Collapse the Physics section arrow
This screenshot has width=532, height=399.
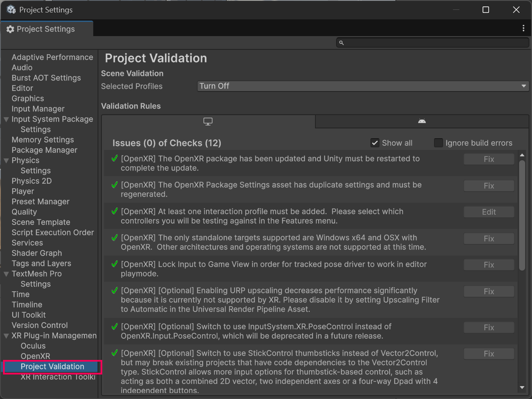[6, 161]
